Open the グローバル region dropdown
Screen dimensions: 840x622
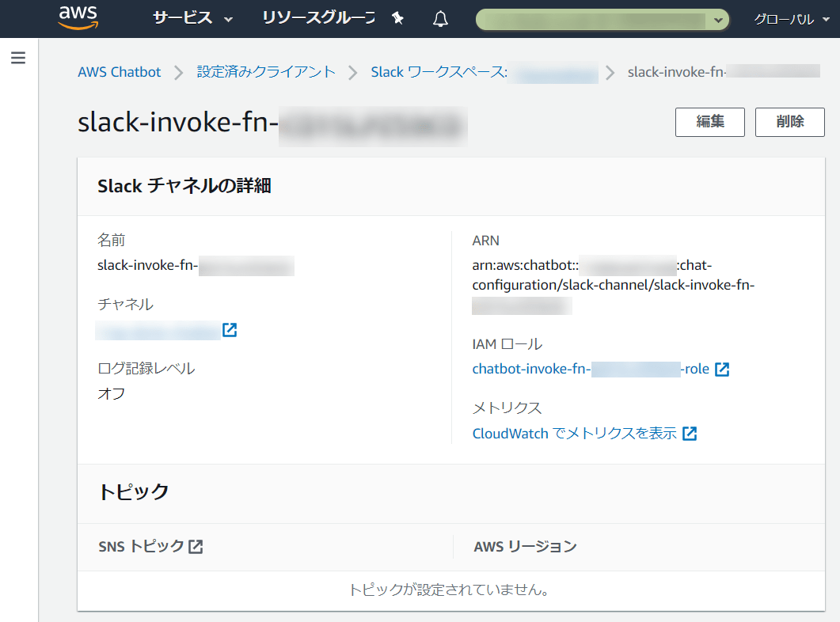click(792, 19)
